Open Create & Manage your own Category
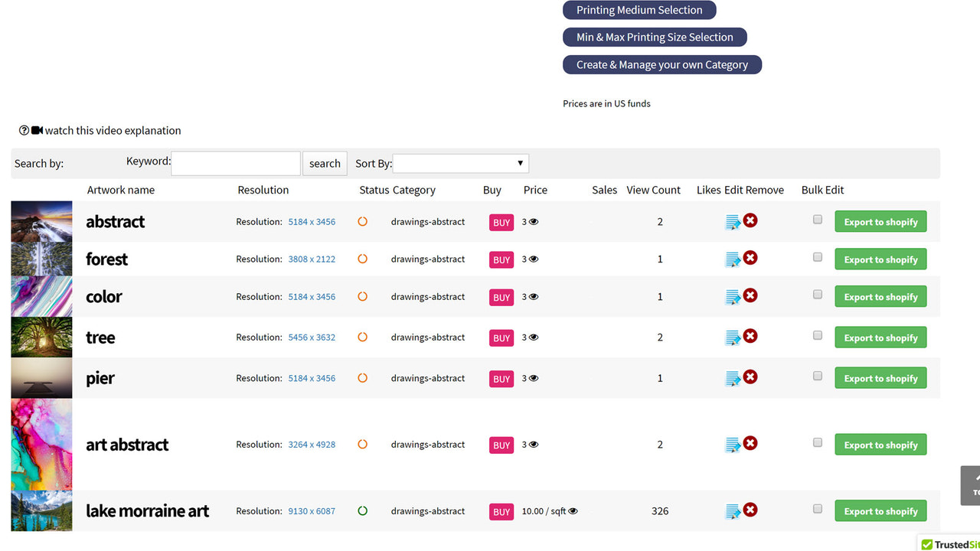980x551 pixels. coord(662,64)
